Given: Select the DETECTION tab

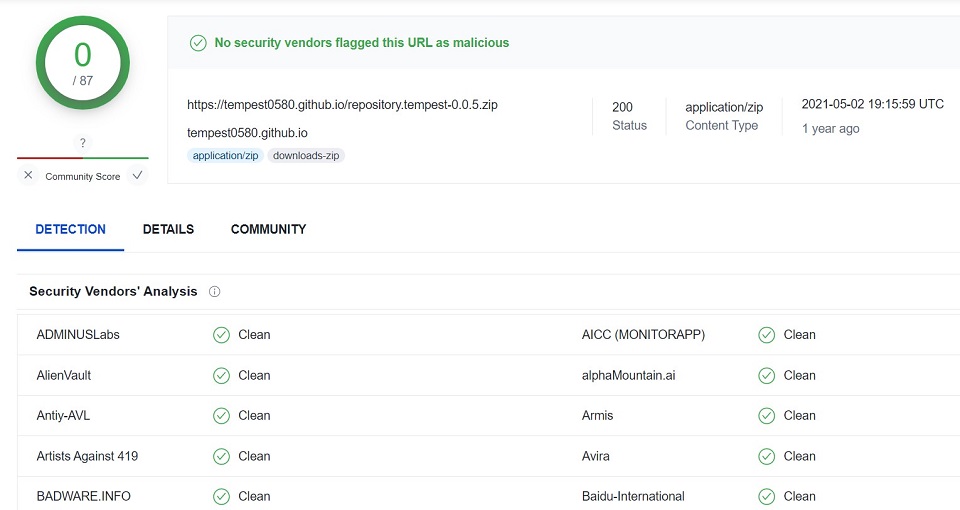Looking at the screenshot, I should (70, 229).
